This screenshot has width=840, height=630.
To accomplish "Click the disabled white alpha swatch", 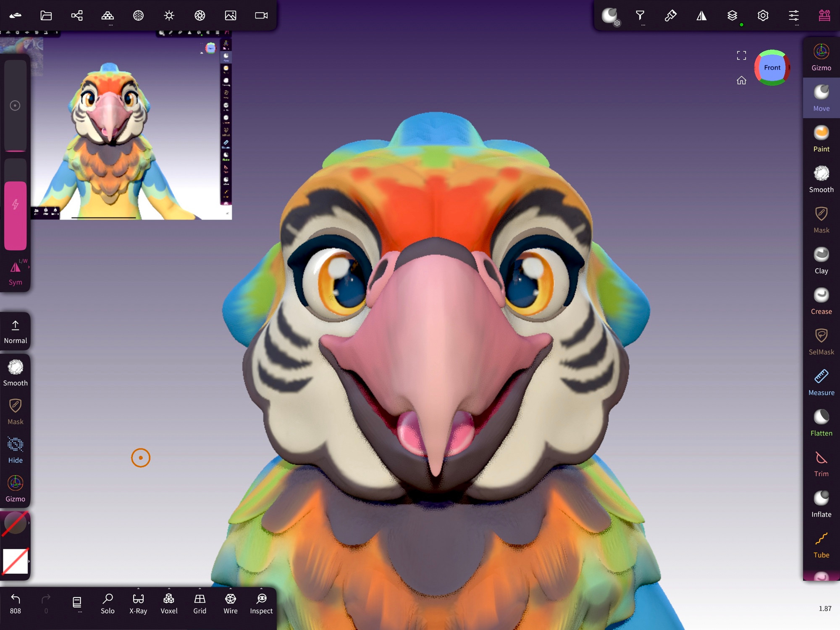I will [16, 561].
